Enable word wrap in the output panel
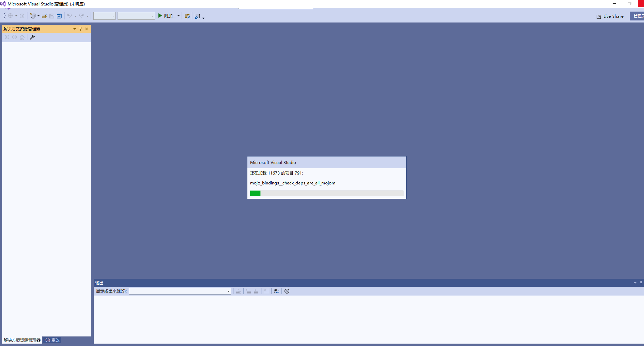The height and width of the screenshot is (346, 644). pos(276,291)
